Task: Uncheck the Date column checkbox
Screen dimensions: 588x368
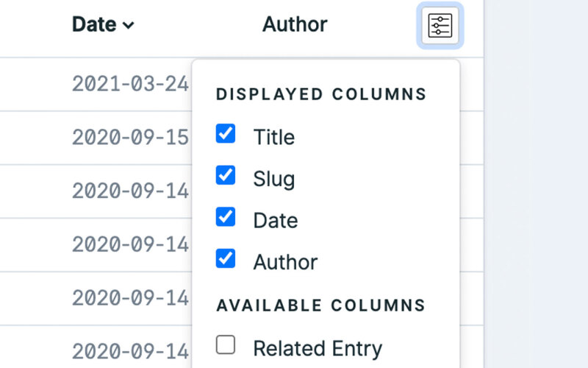Action: tap(226, 218)
